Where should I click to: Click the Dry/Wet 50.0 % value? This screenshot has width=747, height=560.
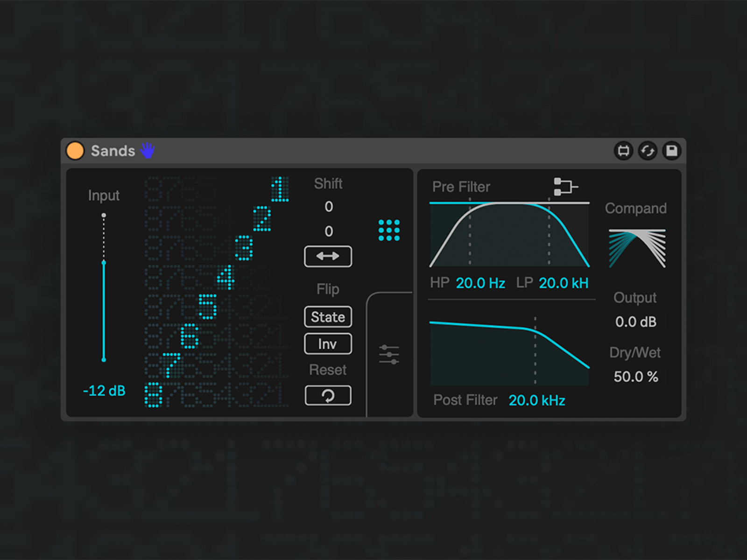[635, 377]
